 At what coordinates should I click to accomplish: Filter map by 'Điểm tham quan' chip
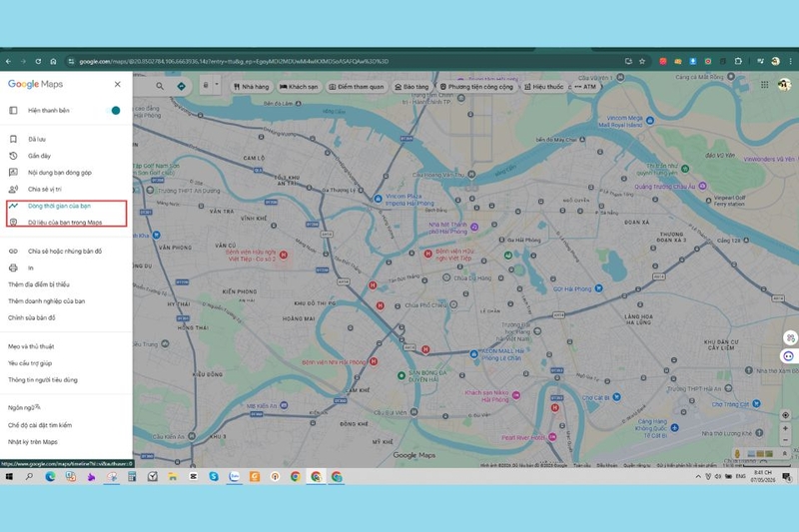click(357, 87)
